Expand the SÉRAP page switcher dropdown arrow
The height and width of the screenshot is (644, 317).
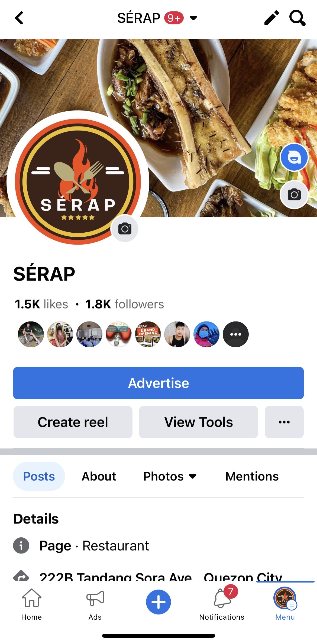coord(193,18)
